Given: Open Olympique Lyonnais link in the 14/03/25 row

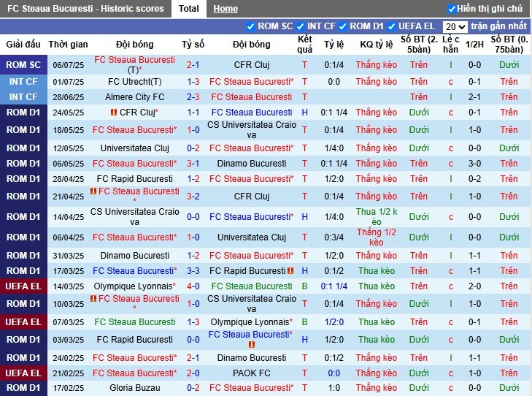Looking at the screenshot, I should pyautogui.click(x=135, y=286).
